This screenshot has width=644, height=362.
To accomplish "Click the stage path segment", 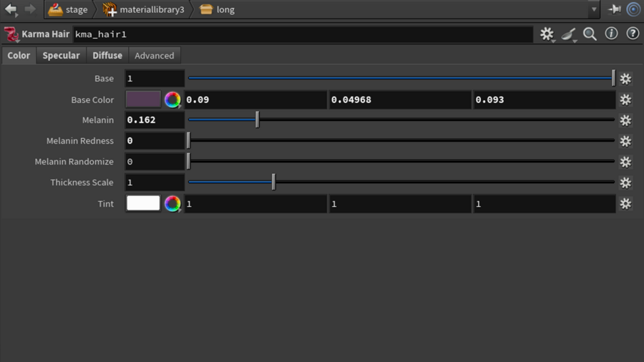I will point(68,9).
